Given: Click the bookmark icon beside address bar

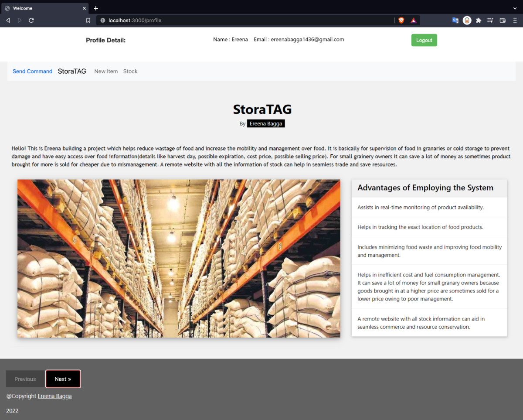Looking at the screenshot, I should (88, 20).
